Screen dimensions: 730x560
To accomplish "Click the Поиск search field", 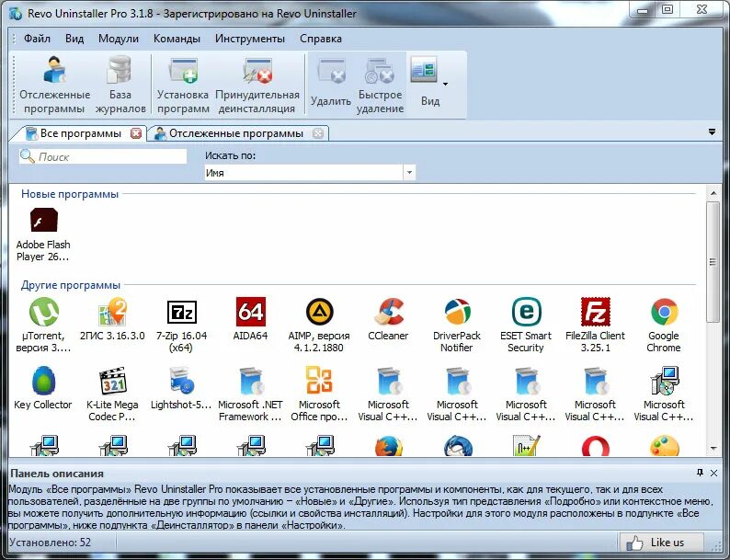I will coord(103,157).
